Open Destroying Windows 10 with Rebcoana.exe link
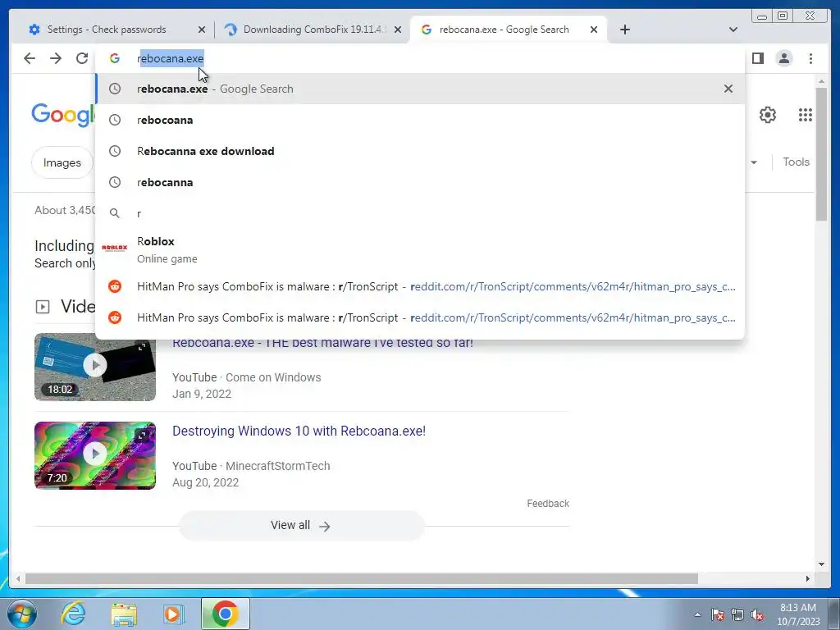The height and width of the screenshot is (630, 840). coord(299,431)
